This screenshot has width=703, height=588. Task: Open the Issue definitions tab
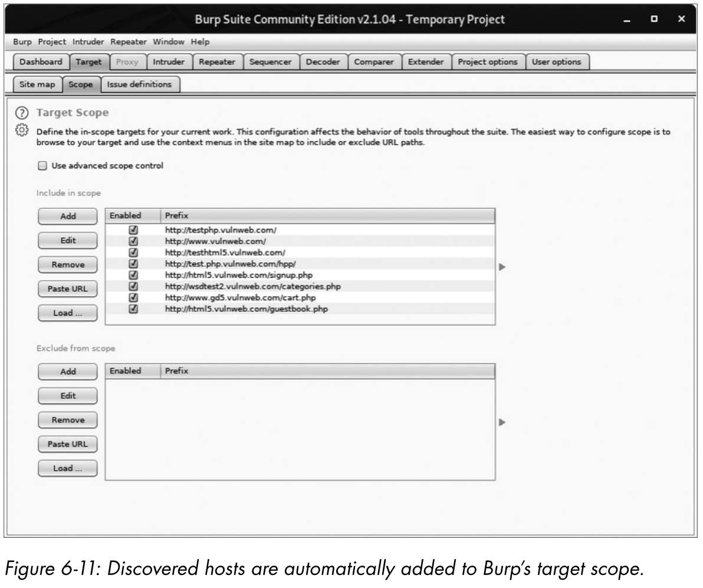click(x=139, y=84)
